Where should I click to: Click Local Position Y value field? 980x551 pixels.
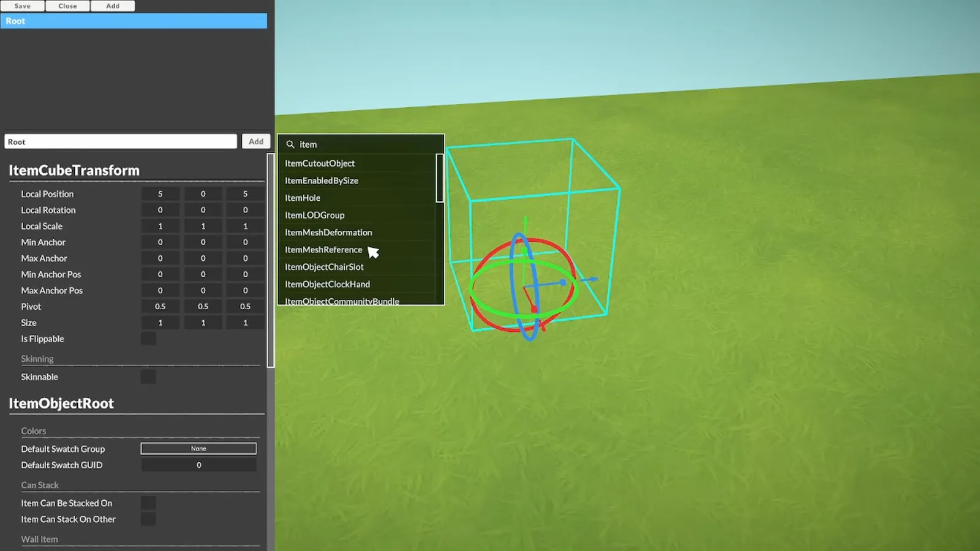(203, 194)
